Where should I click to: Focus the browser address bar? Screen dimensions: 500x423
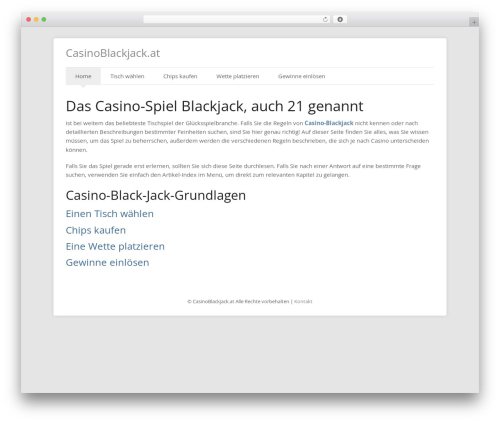pos(237,20)
